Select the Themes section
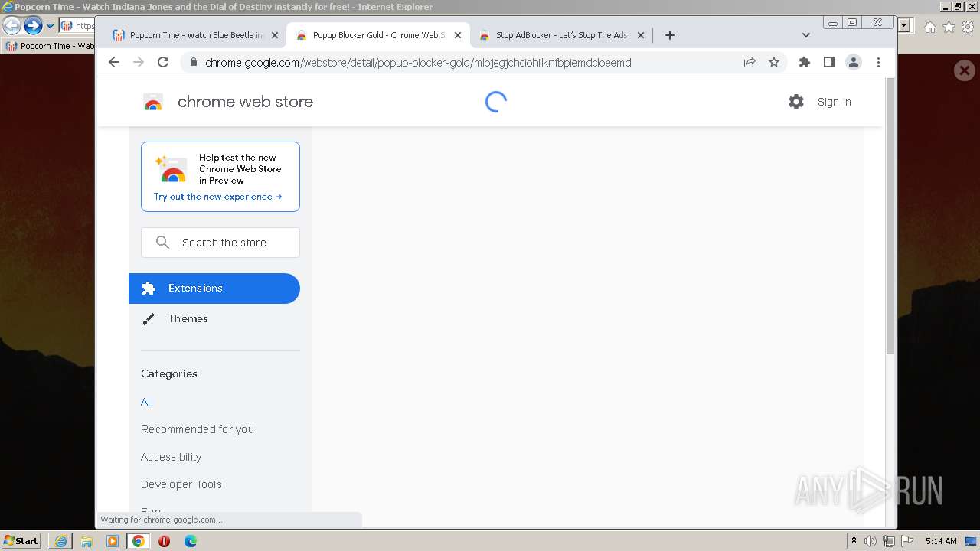 point(214,319)
